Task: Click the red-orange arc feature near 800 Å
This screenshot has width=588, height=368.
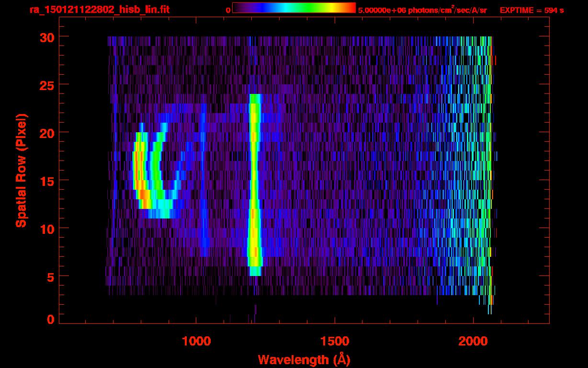Action: click(139, 172)
